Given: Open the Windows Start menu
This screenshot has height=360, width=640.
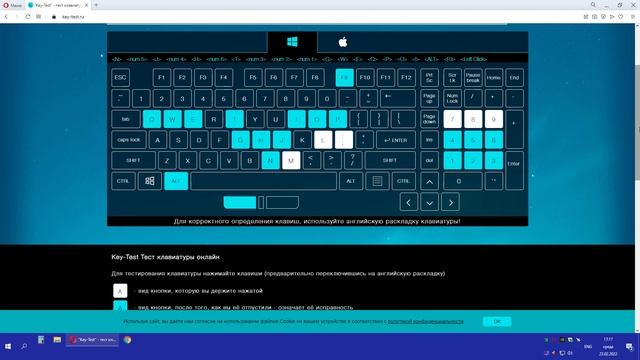Looking at the screenshot, I should (x=8, y=347).
